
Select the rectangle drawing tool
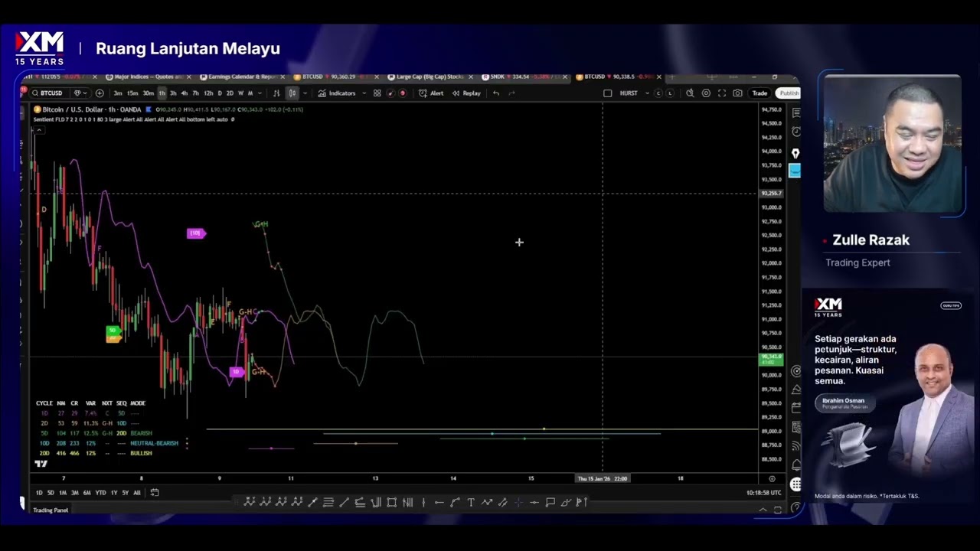pos(391,502)
